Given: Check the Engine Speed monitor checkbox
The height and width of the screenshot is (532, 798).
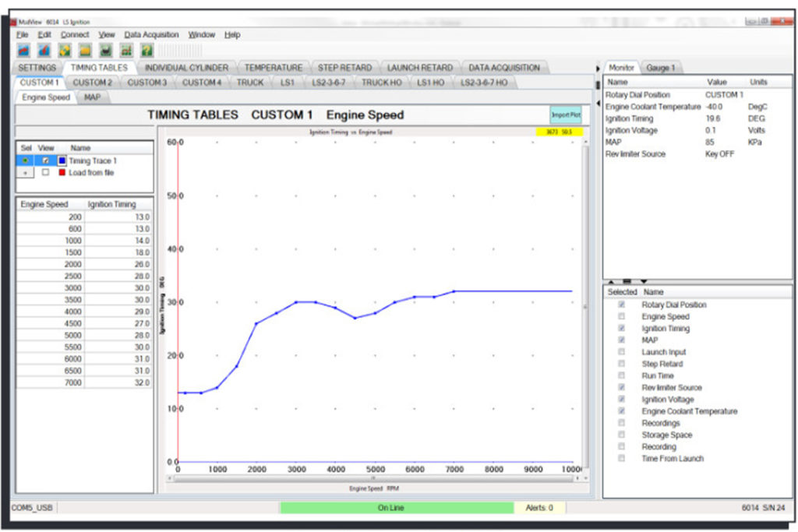Looking at the screenshot, I should click(621, 316).
